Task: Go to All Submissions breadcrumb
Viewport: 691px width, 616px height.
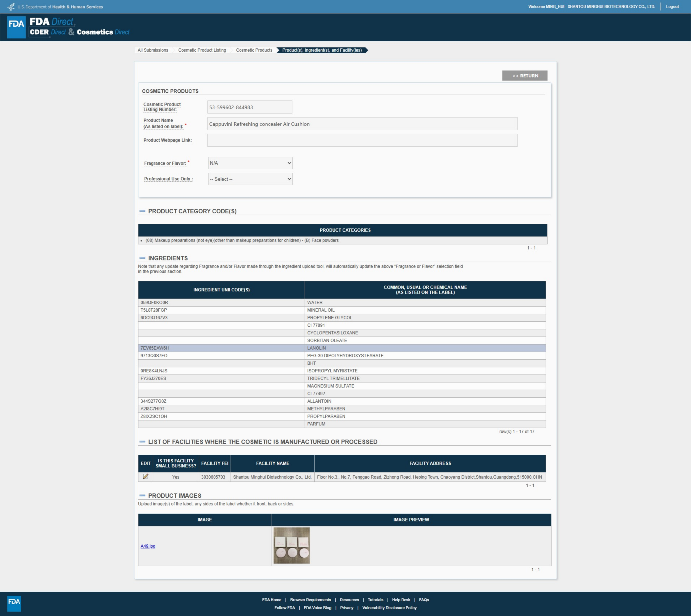Action: (x=153, y=50)
